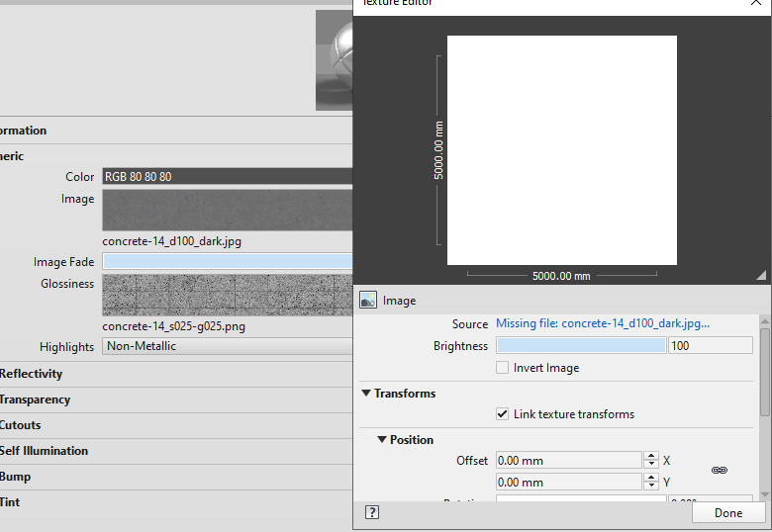Click the Brightness slider bar
This screenshot has height=532, width=772.
(x=581, y=345)
